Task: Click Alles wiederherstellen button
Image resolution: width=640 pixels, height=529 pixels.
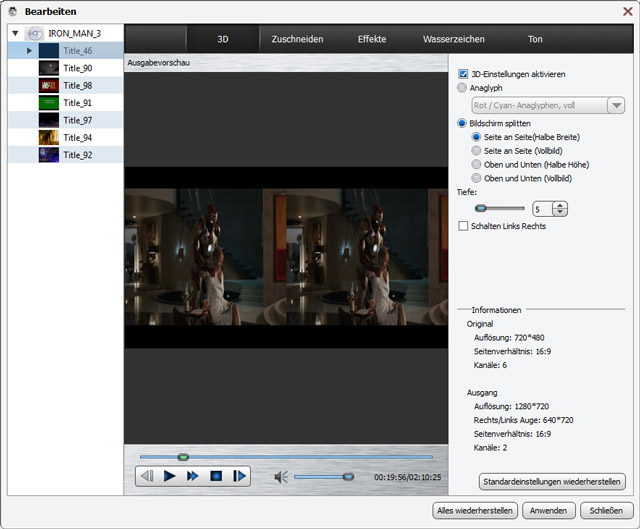Action: pos(475,511)
